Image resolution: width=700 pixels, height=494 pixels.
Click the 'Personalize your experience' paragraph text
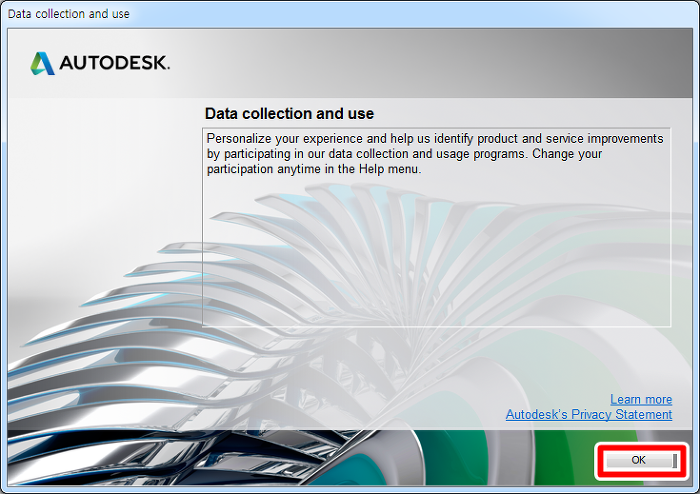coord(435,154)
